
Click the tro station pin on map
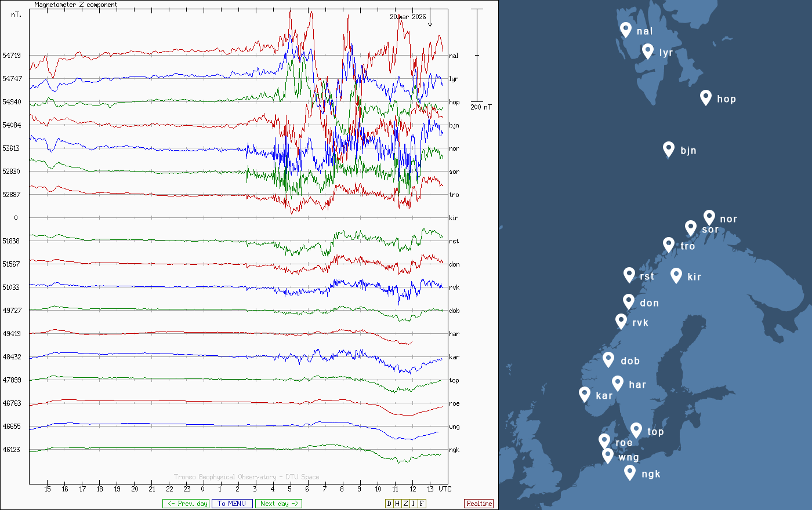coord(669,245)
